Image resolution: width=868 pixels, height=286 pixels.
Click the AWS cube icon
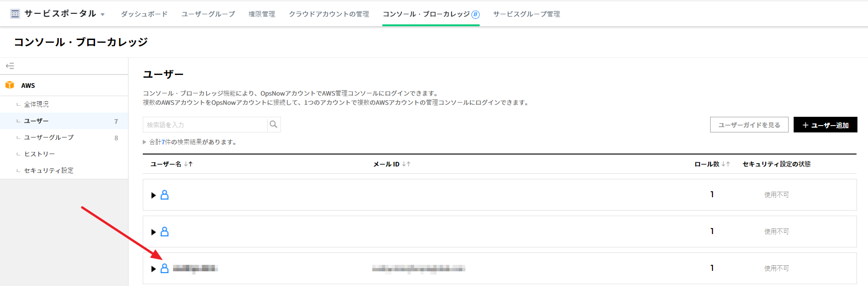coord(10,85)
